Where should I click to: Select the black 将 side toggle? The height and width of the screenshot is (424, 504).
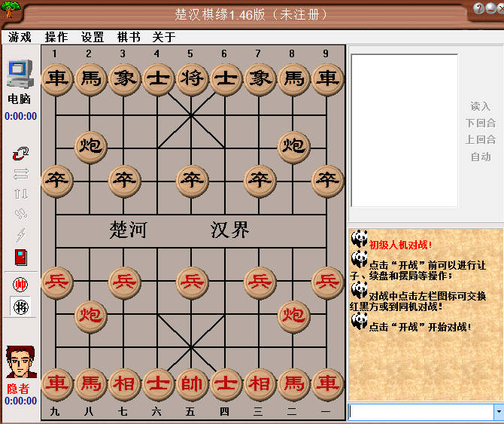click(20, 307)
